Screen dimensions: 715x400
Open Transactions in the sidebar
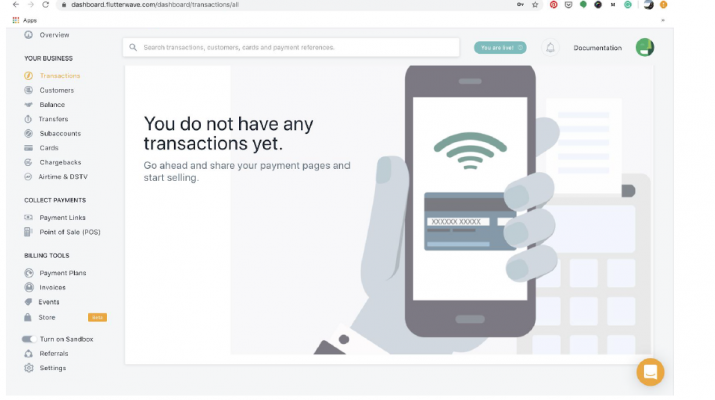click(x=60, y=76)
